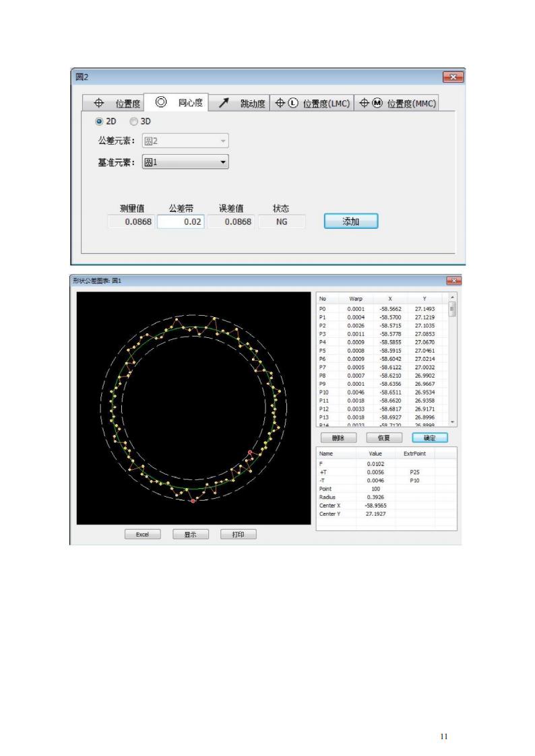Screen dimensions: 535x756
Task: Click the position tolerance crosshair icon
Action: 98,103
